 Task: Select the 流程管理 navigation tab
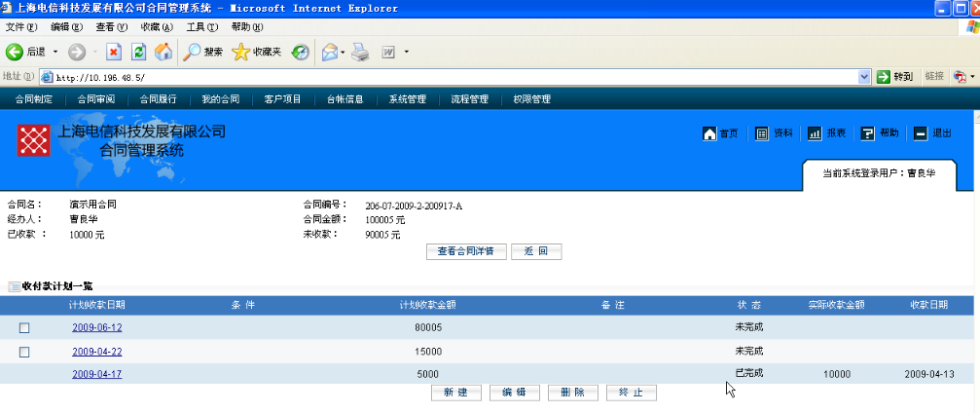click(x=469, y=99)
